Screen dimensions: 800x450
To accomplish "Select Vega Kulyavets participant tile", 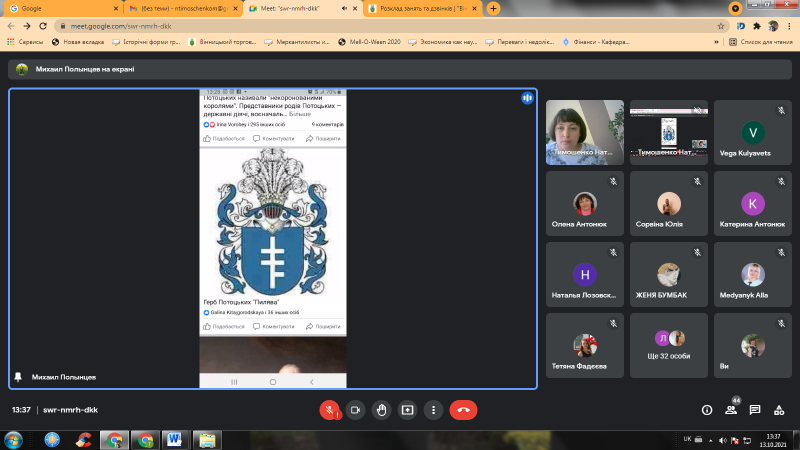I will click(753, 132).
